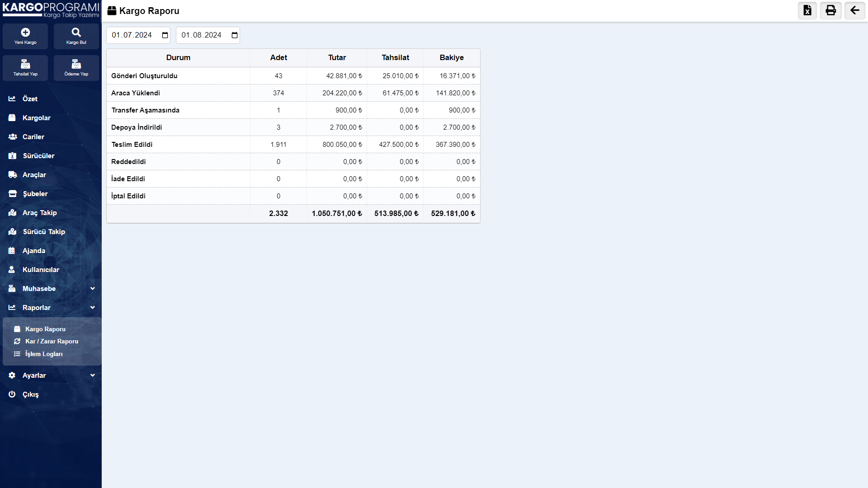868x488 pixels.
Task: Click the Yeni Kargo plus icon
Action: (x=25, y=32)
